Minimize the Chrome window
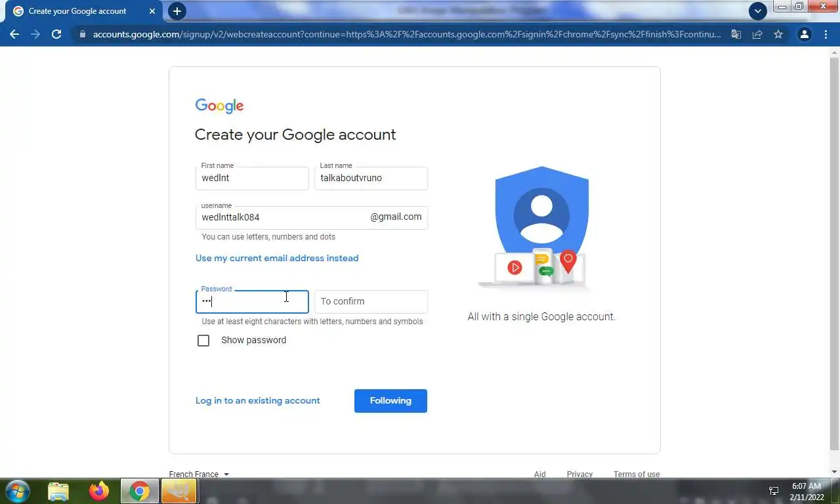840x504 pixels. click(782, 7)
